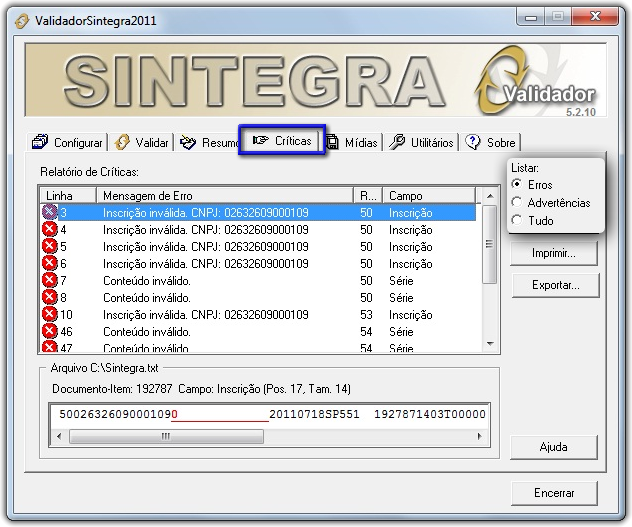The width and height of the screenshot is (632, 527).
Task: Click the R... column header
Action: (x=368, y=196)
